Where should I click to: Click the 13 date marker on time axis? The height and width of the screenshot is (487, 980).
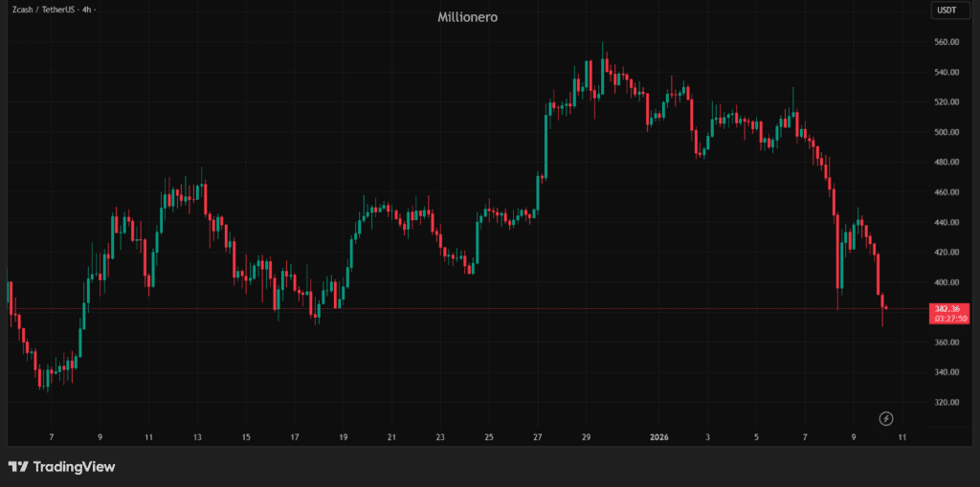pos(197,437)
